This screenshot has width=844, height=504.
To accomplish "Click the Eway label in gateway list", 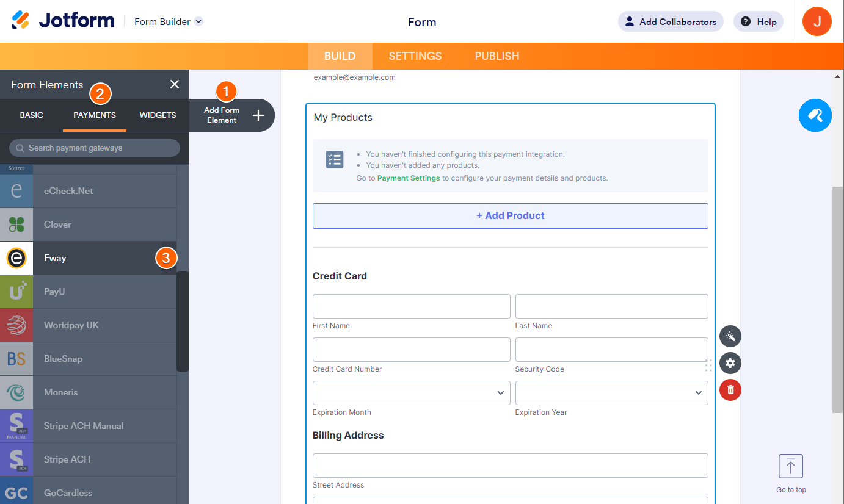I will 55,258.
